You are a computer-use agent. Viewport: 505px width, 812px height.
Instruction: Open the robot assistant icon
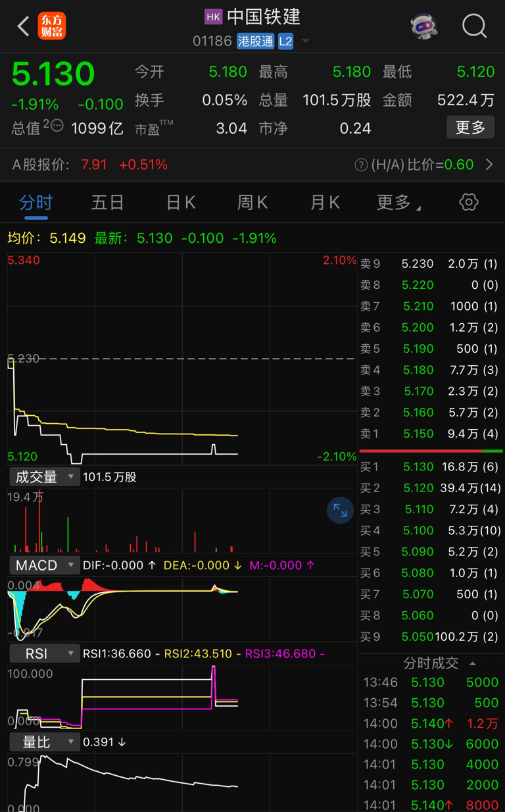tap(424, 26)
